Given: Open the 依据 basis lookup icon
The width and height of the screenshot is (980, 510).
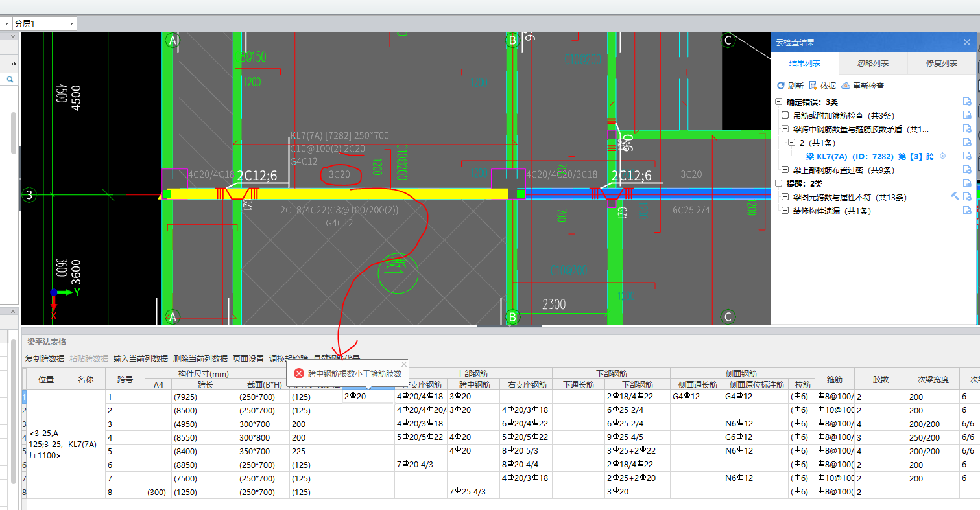Looking at the screenshot, I should coord(813,86).
